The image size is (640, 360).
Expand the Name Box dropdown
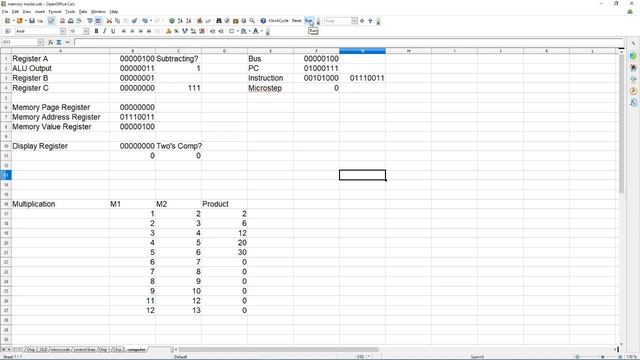coord(40,42)
